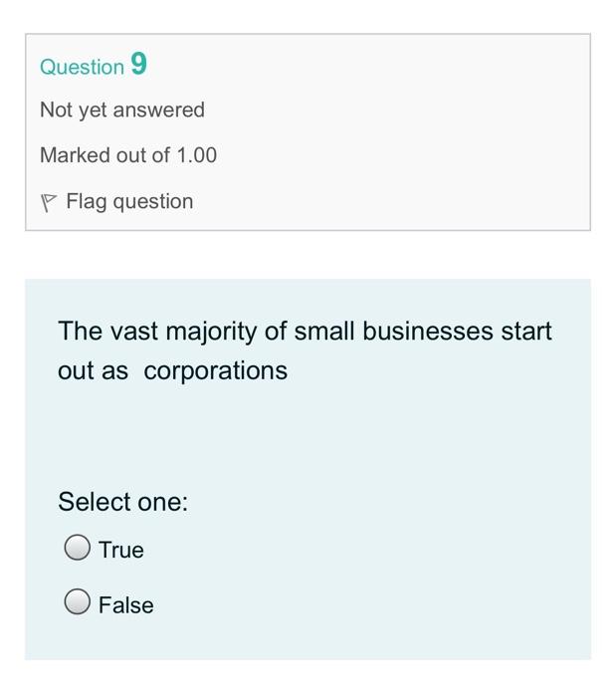Click the large number 9 in heading
This screenshot has height=697, width=616.
138,65
